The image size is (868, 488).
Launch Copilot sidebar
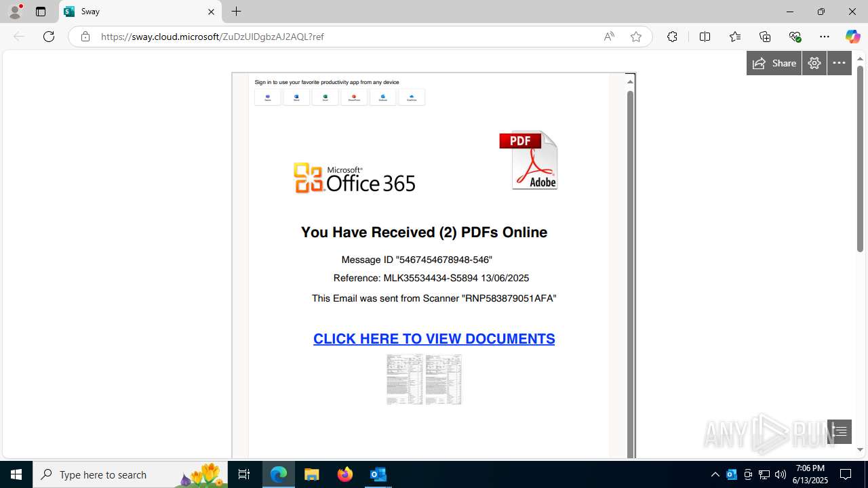852,37
